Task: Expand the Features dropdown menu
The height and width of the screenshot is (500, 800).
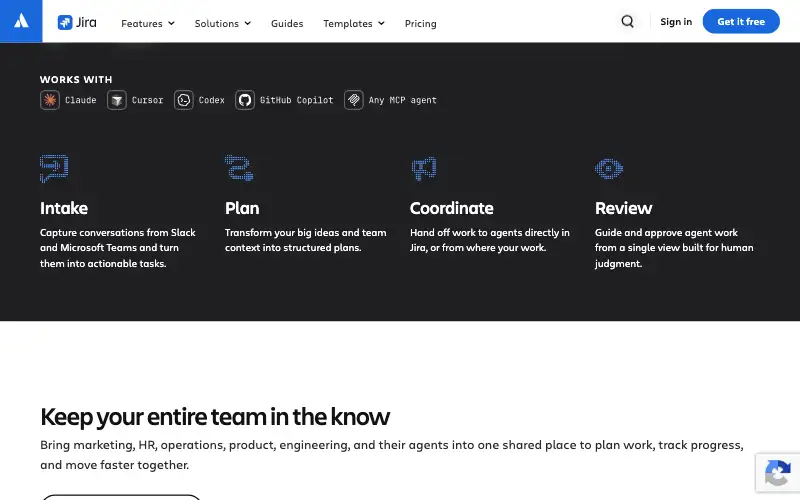Action: (x=148, y=23)
